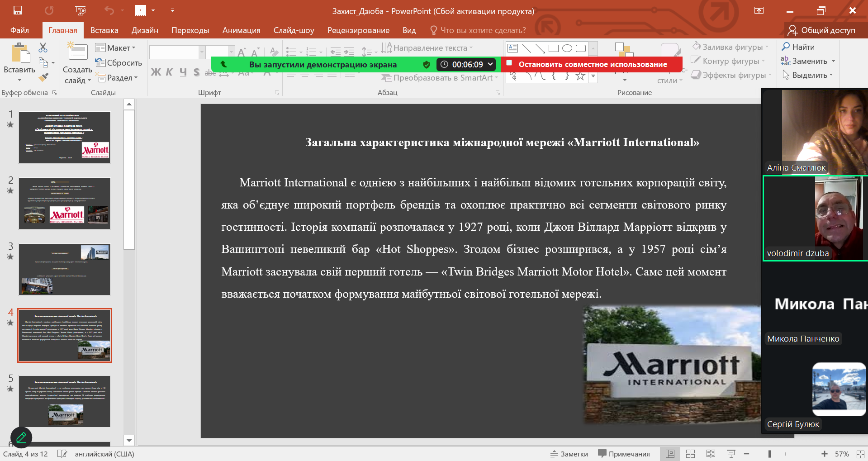Click the Найти find button
The image size is (868, 461).
798,47
